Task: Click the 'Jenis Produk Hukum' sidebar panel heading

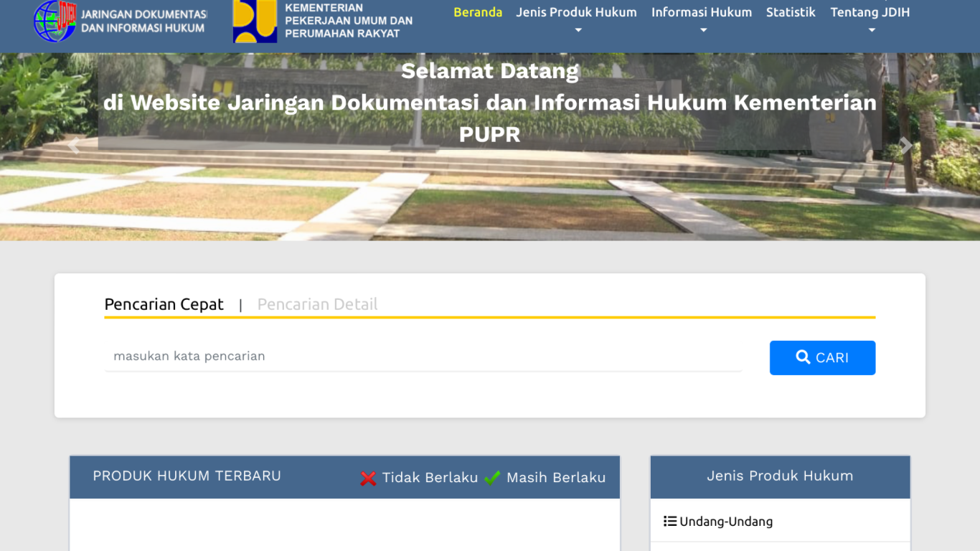Action: coord(780,476)
